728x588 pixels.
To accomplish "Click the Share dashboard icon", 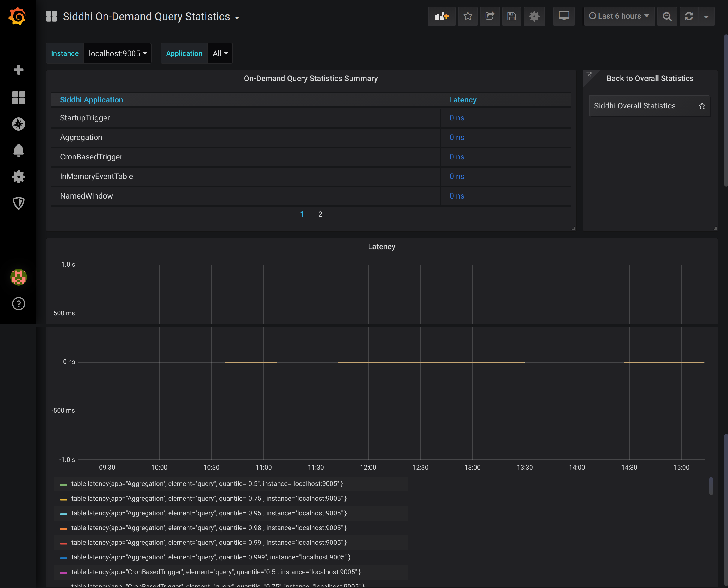I will click(490, 16).
